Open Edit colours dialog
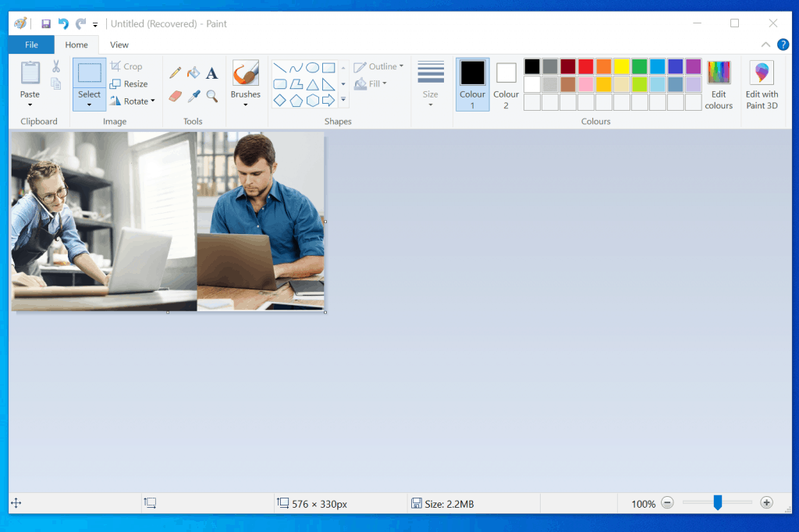 719,84
